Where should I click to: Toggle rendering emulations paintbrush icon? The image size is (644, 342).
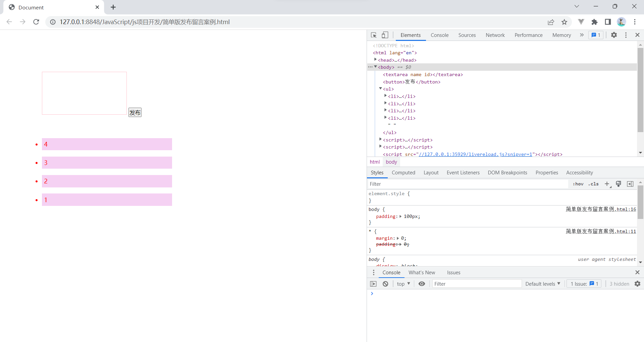(x=619, y=184)
